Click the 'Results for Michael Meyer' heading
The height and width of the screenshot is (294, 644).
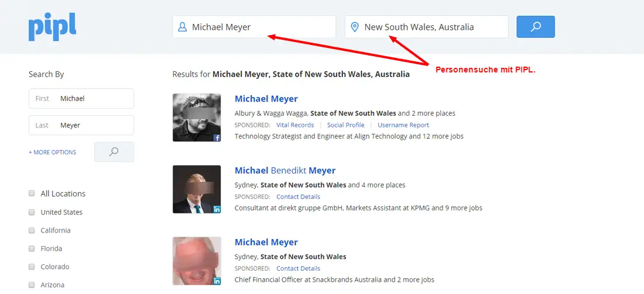[291, 74]
